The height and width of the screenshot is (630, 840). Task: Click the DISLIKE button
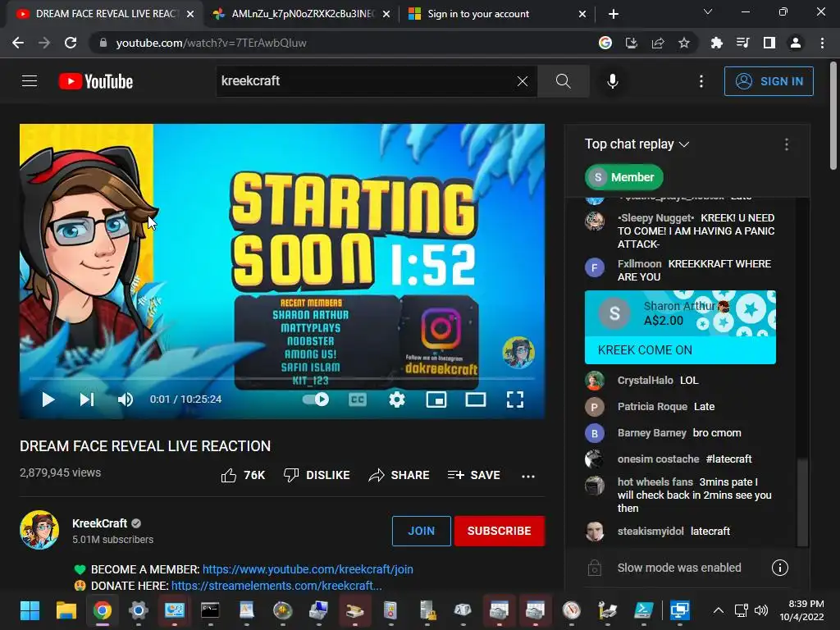317,475
